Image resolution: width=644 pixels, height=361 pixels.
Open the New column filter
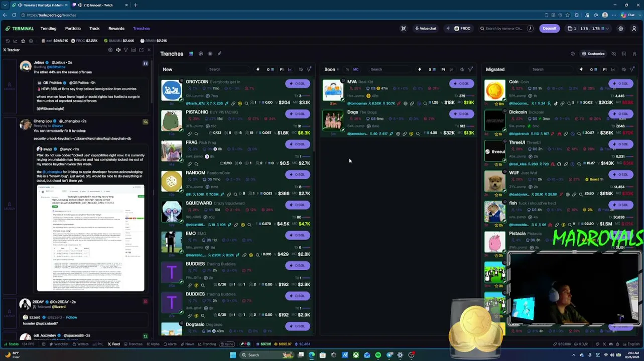pos(309,70)
